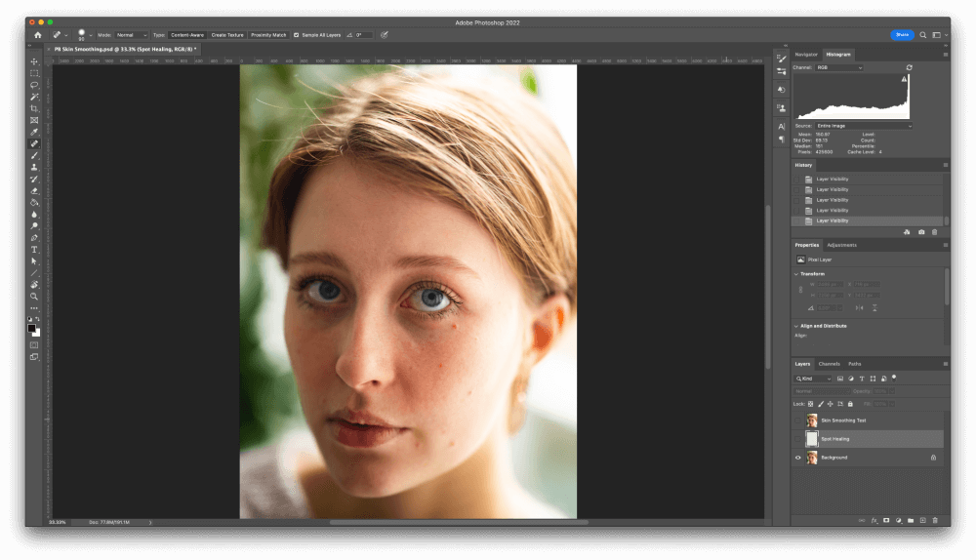Click the foreground color swatch
Image resolution: width=976 pixels, height=560 pixels.
point(31,328)
